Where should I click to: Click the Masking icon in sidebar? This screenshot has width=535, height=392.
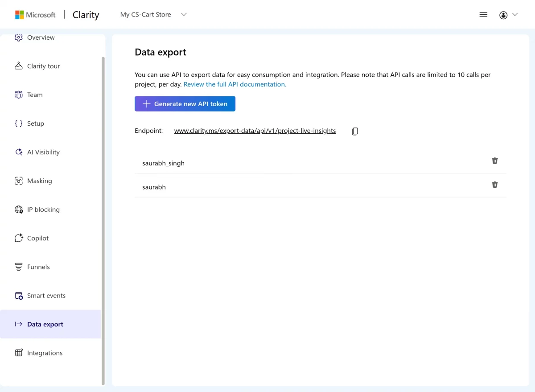pyautogui.click(x=18, y=181)
